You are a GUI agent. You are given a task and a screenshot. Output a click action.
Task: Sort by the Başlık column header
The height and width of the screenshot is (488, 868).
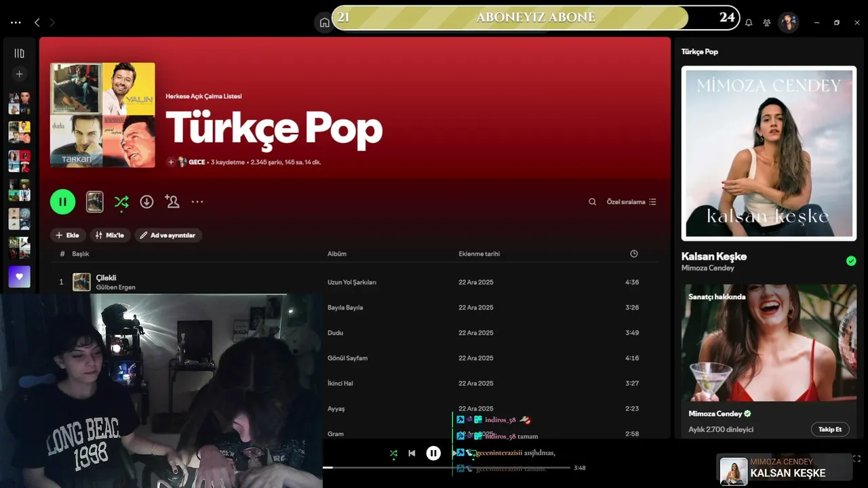(81, 254)
